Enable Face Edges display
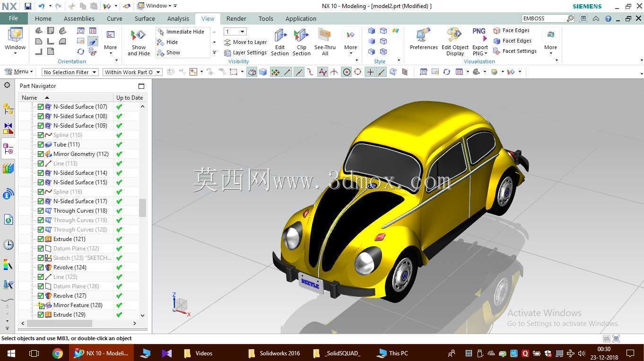 coord(511,30)
